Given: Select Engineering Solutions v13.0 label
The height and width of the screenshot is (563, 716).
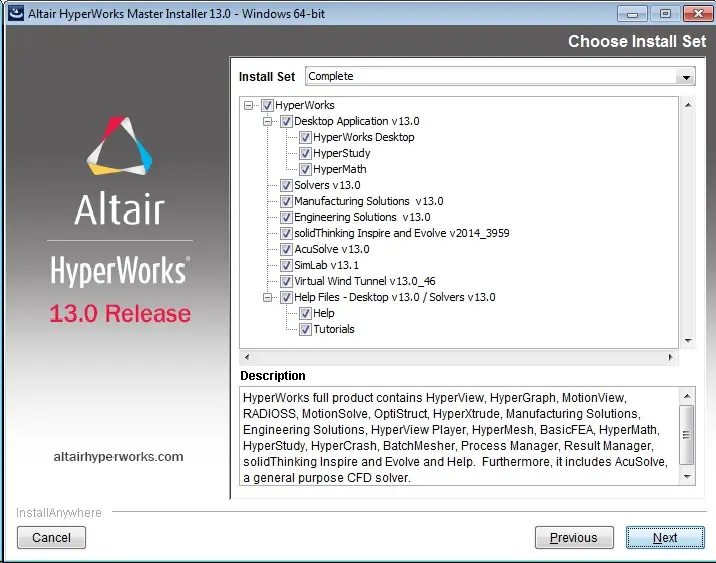Looking at the screenshot, I should pos(362,217).
